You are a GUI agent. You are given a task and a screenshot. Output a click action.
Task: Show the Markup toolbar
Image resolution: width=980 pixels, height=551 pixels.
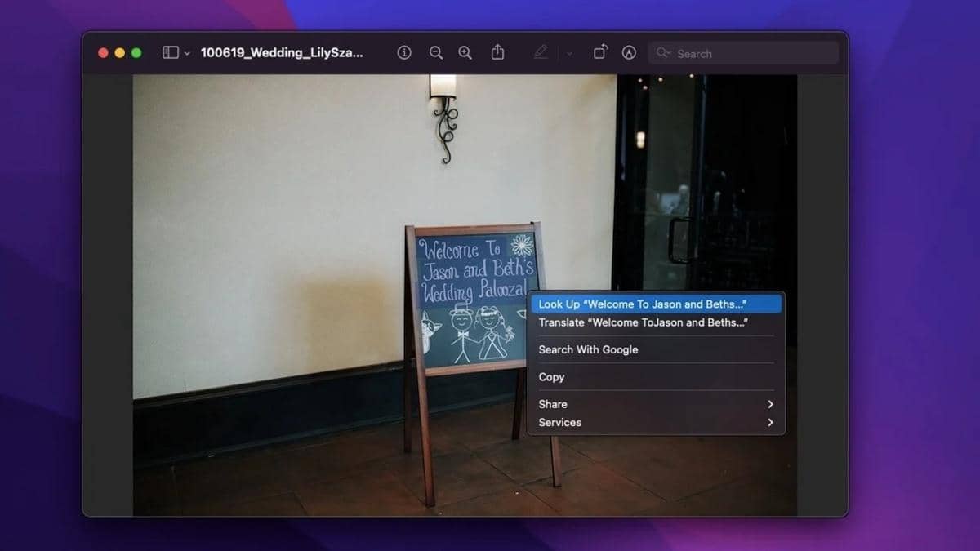coord(629,52)
